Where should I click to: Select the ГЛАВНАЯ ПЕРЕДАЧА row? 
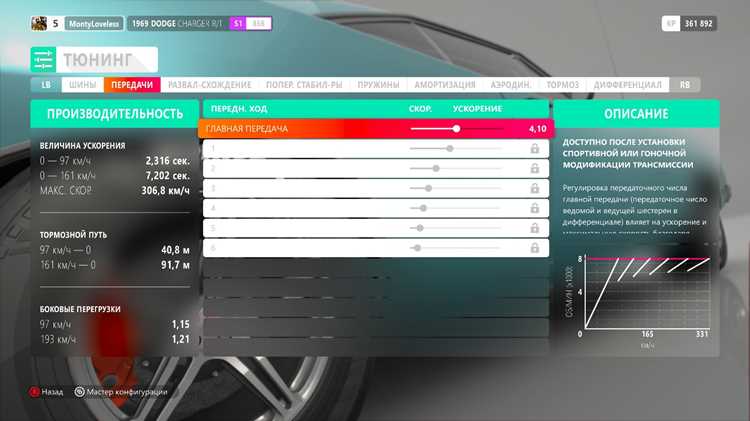click(x=376, y=129)
